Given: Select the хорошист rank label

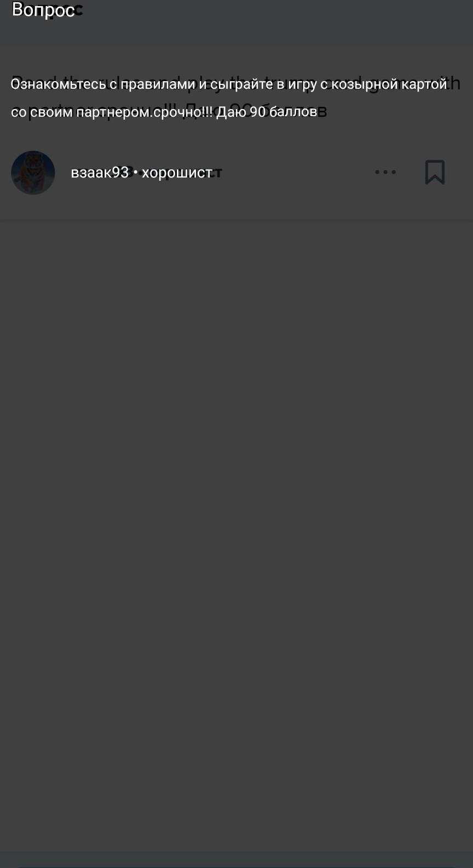Looking at the screenshot, I should click(x=177, y=173).
